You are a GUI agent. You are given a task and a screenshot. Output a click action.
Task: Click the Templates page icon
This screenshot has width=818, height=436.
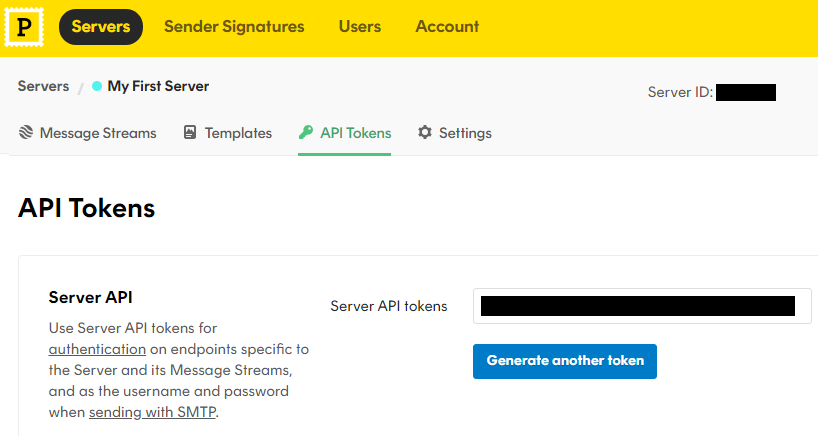point(190,132)
